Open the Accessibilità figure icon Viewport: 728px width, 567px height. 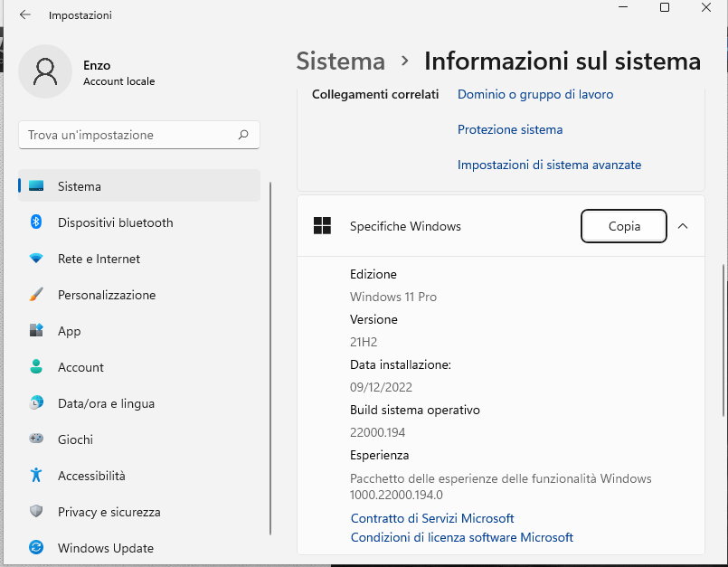36,475
